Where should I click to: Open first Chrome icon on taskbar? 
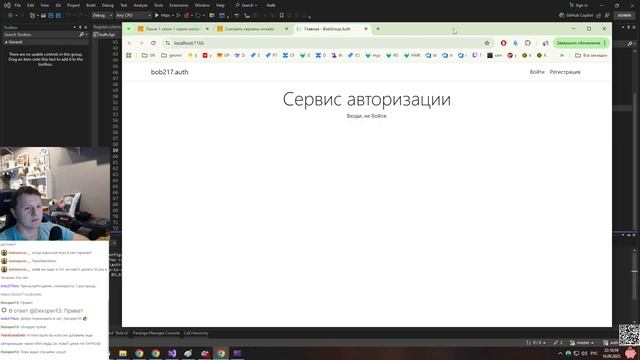(x=139, y=353)
